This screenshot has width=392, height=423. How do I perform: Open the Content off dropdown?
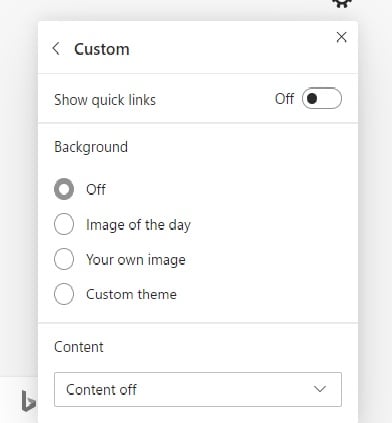[x=198, y=389]
